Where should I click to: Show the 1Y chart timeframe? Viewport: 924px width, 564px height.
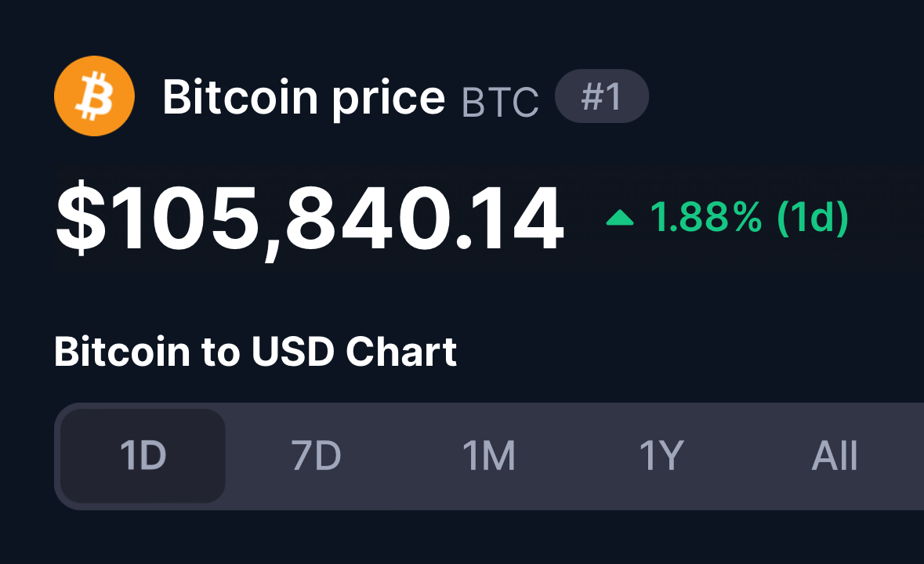click(661, 456)
